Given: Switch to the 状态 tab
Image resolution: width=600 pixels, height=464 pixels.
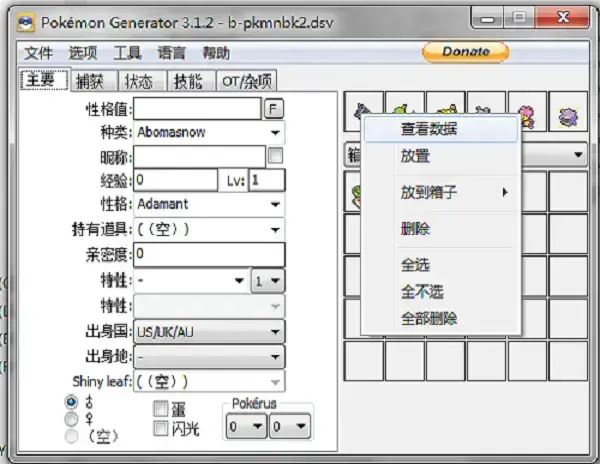Looking at the screenshot, I should (x=142, y=81).
